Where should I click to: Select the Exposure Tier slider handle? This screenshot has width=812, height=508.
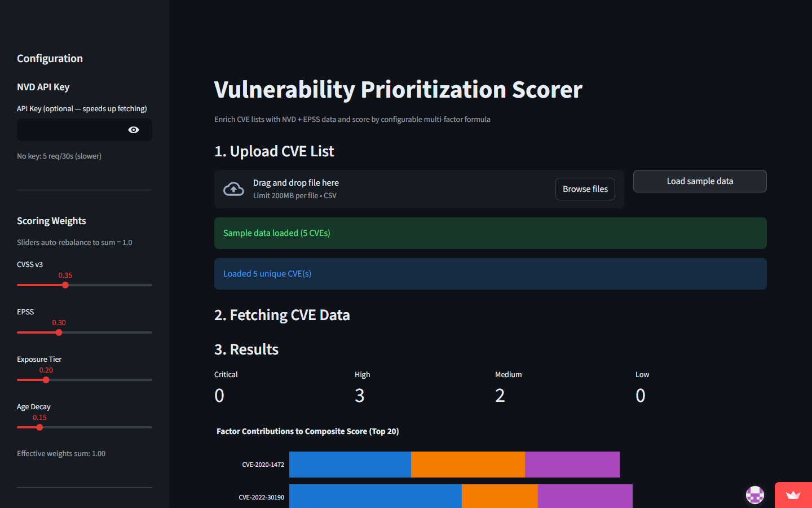click(46, 380)
